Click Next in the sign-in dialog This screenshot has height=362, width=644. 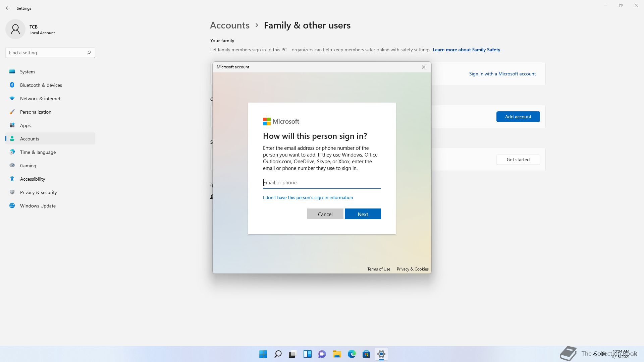click(x=363, y=214)
